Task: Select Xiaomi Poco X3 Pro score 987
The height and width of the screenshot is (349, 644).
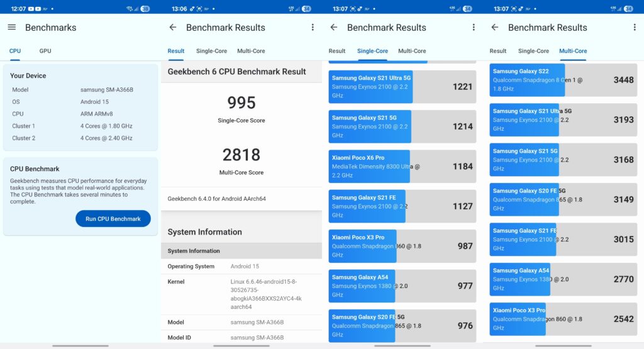Action: point(402,246)
